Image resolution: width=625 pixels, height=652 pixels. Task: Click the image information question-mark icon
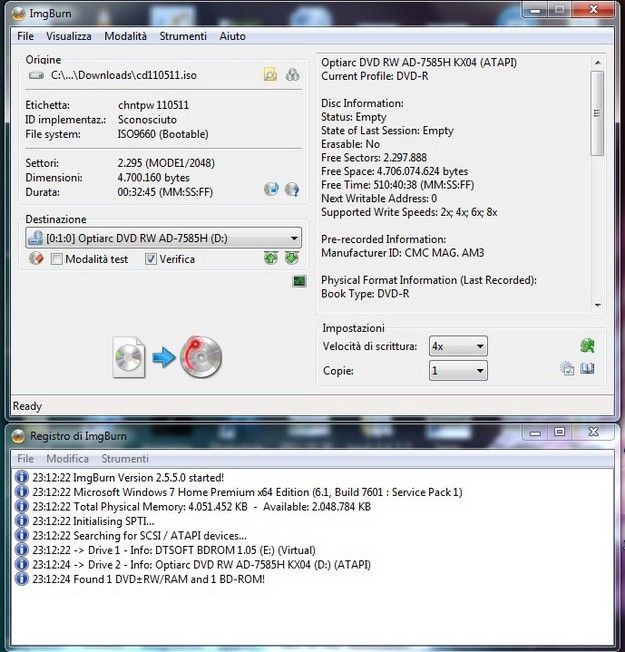[x=292, y=189]
